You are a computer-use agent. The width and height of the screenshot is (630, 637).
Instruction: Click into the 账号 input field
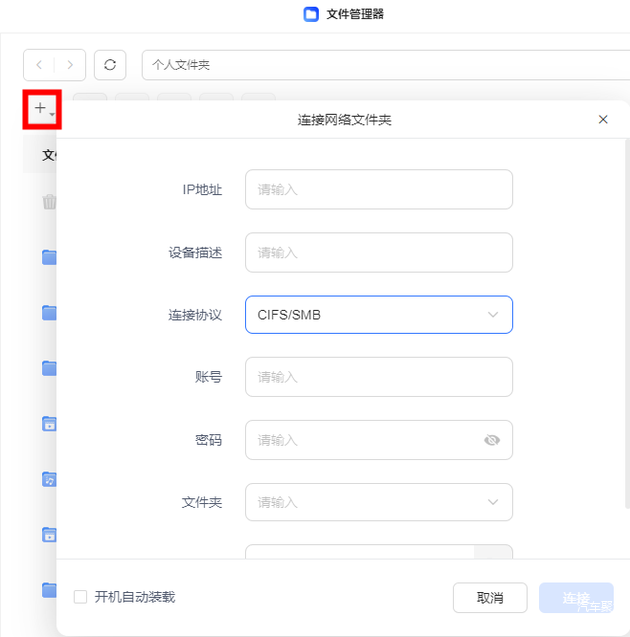[x=378, y=377]
